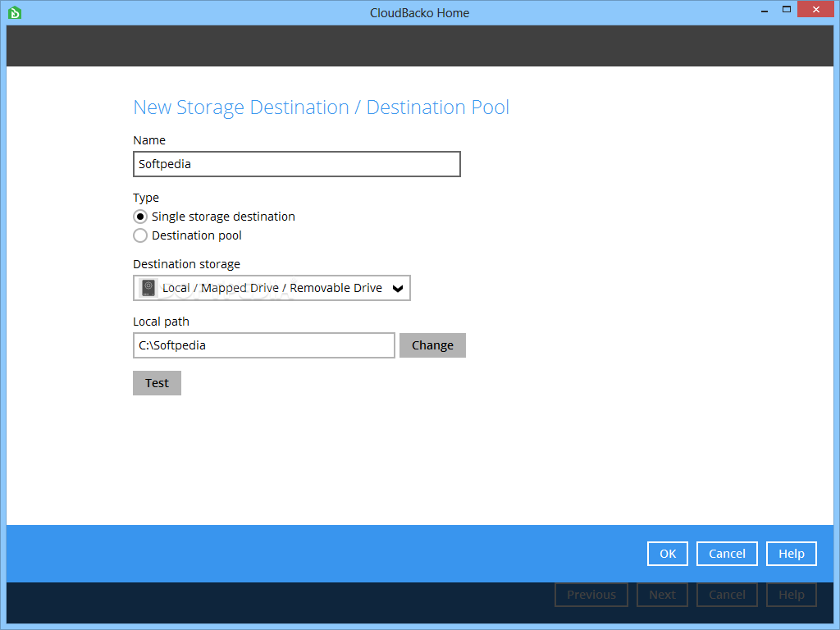This screenshot has height=630, width=840.
Task: Click the CloudBacko app icon in title bar
Action: click(x=15, y=12)
